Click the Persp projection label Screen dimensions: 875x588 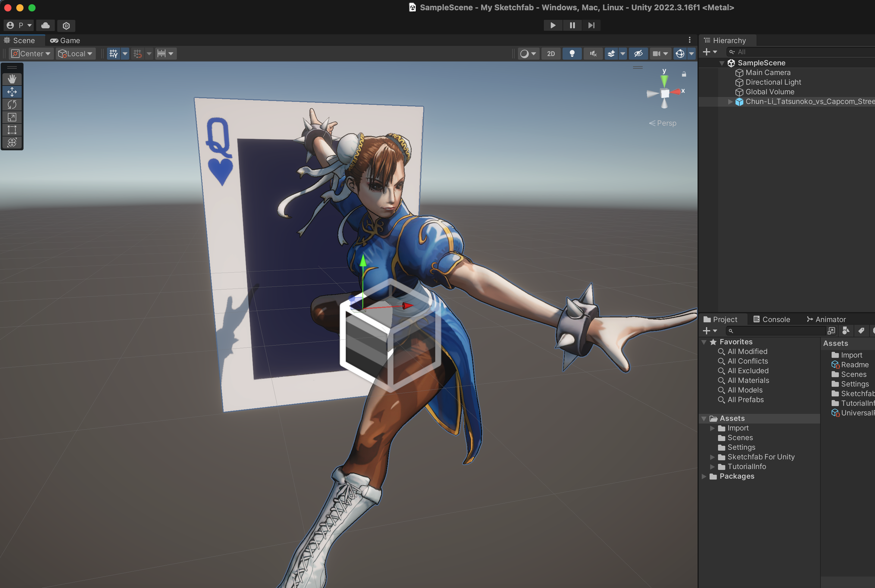click(x=666, y=123)
